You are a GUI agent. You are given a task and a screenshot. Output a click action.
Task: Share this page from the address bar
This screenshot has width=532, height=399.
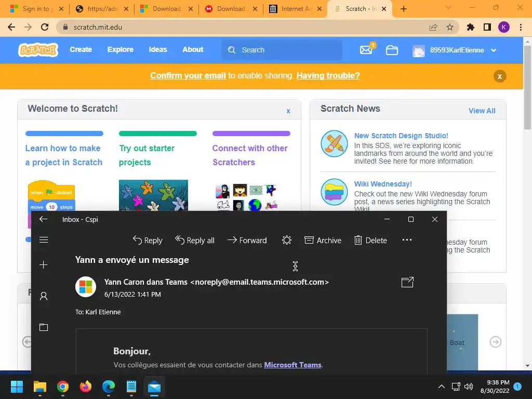tap(433, 27)
